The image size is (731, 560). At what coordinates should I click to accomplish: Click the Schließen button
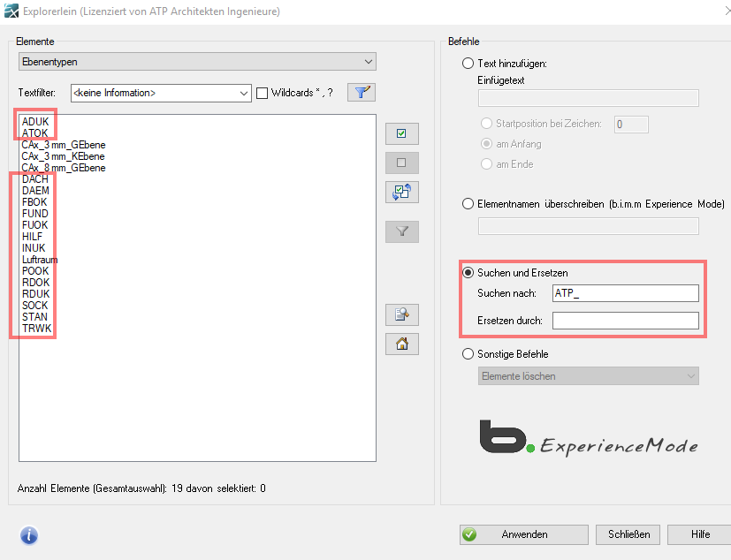pos(628,534)
